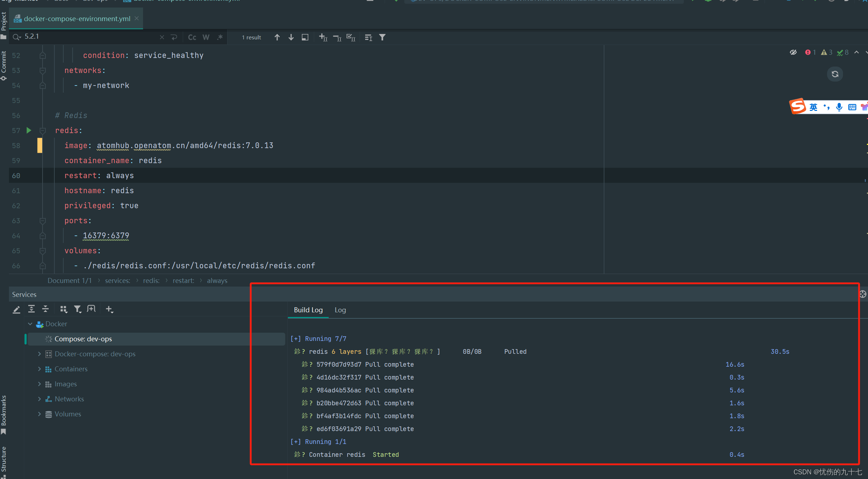Switch to the Log tab

coord(340,310)
